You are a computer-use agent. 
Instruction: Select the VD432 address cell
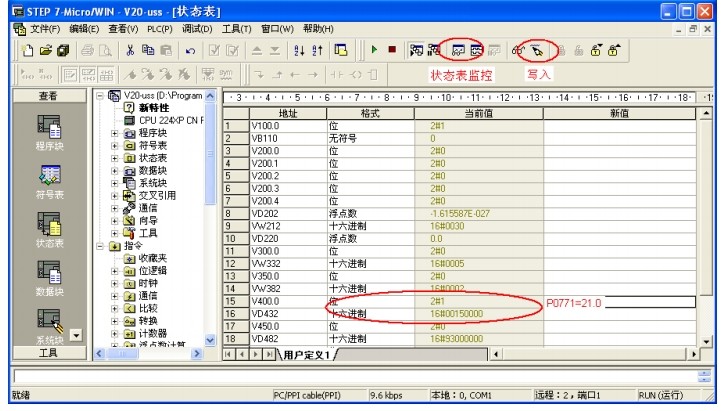point(288,314)
